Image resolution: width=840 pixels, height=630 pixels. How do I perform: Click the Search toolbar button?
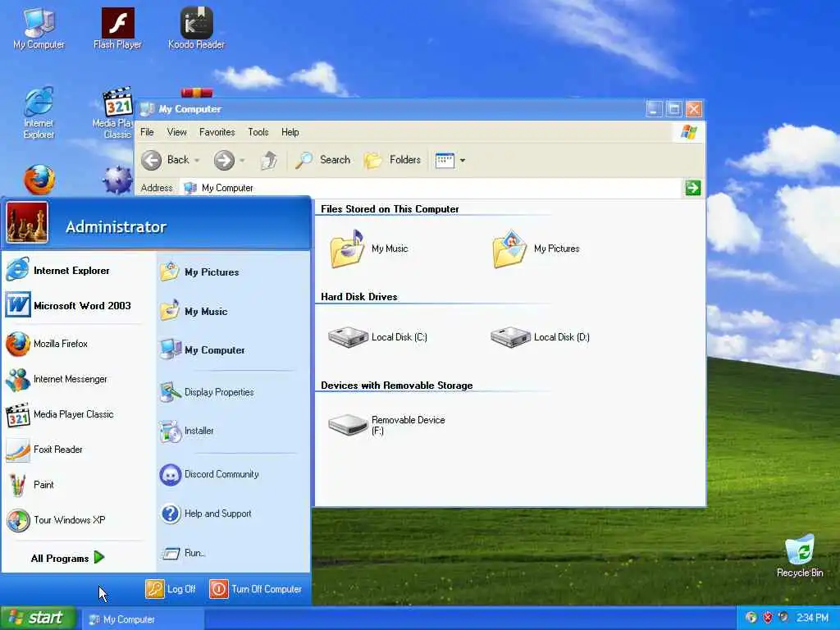pos(323,160)
